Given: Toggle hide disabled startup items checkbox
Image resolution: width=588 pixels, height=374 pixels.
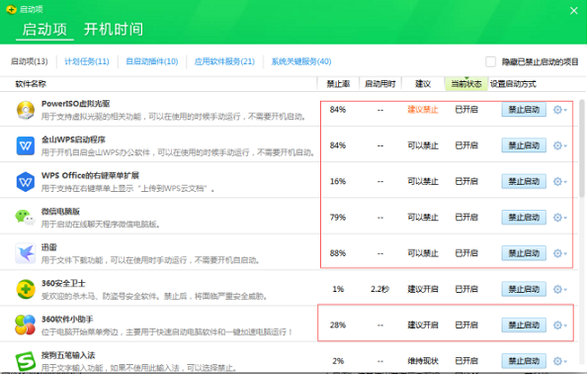Looking at the screenshot, I should pos(490,61).
